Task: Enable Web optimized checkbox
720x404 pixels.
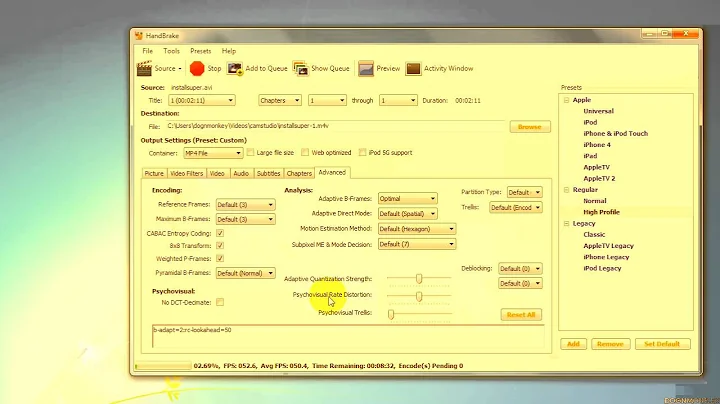Action: [305, 152]
